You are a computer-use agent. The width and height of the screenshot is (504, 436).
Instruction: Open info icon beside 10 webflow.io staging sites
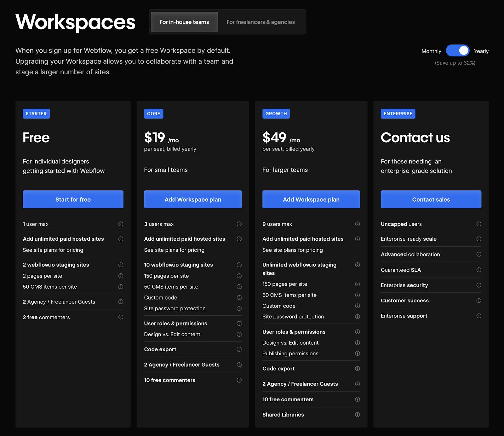(x=239, y=265)
